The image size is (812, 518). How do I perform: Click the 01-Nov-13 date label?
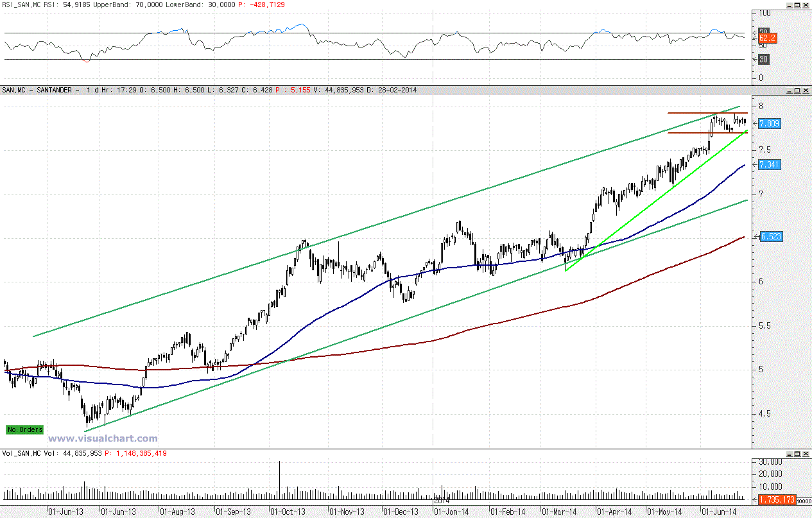[x=346, y=512]
